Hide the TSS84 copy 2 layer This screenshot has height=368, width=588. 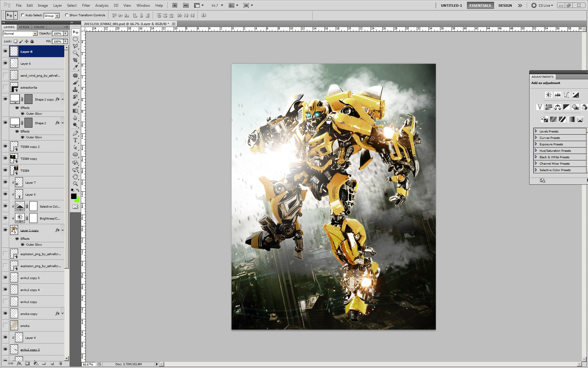[x=5, y=146]
